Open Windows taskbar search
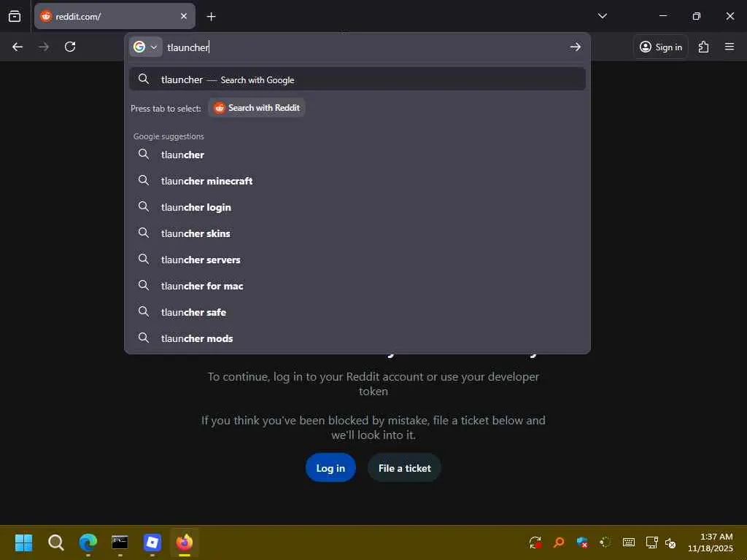This screenshot has width=747, height=560. (x=55, y=542)
